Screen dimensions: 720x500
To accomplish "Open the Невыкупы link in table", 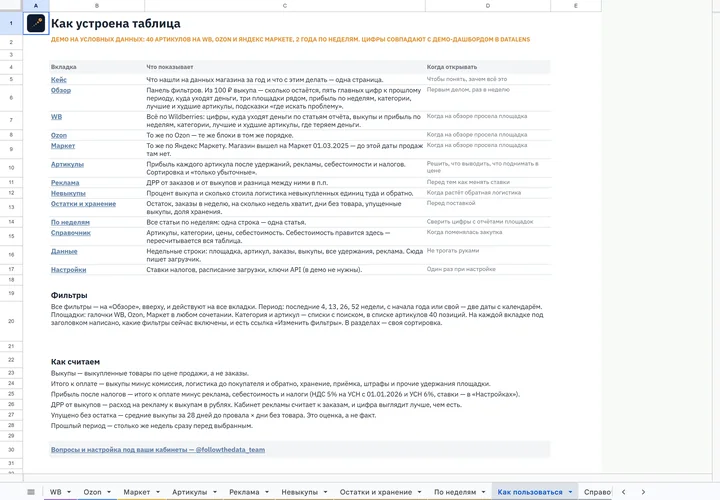I will click(x=68, y=193).
